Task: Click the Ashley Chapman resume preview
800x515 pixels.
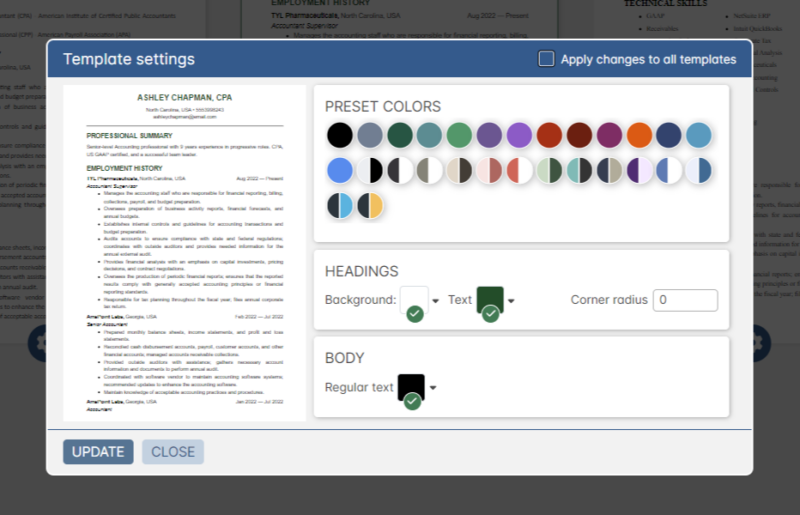Action: tap(184, 252)
